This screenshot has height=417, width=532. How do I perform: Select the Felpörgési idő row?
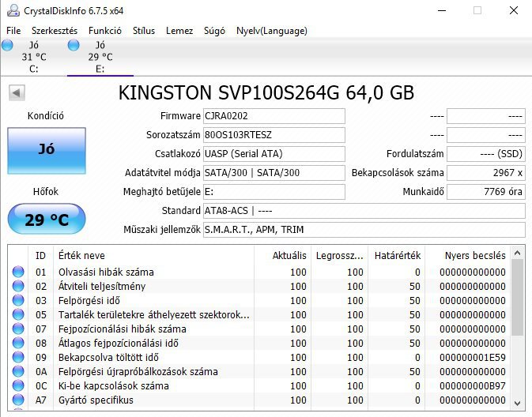[258, 300]
